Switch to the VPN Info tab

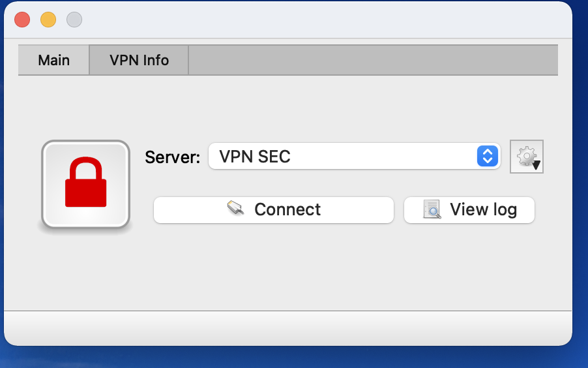139,60
